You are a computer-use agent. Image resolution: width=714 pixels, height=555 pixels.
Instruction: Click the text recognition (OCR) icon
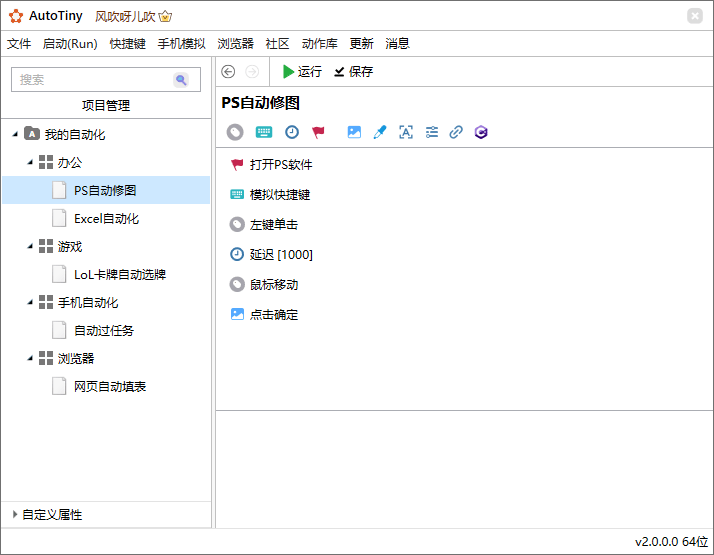coord(406,132)
